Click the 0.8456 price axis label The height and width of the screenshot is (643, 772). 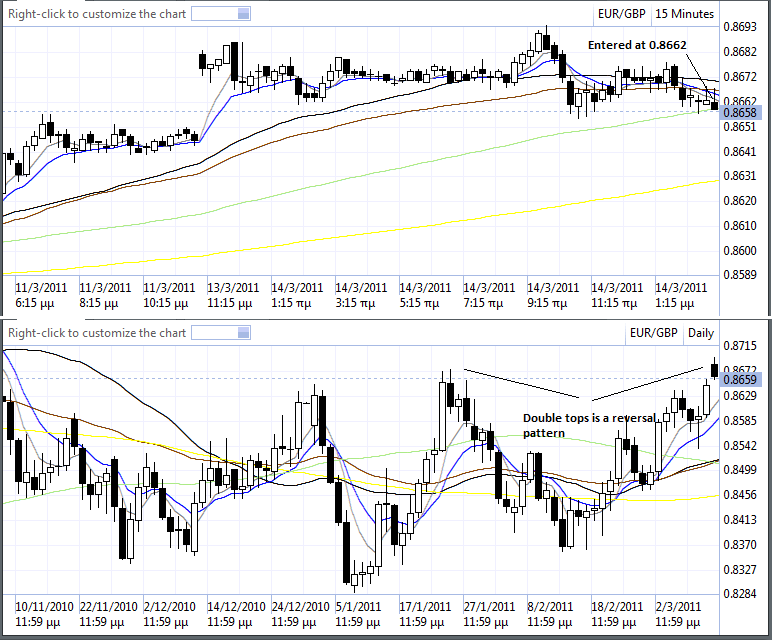click(x=740, y=495)
